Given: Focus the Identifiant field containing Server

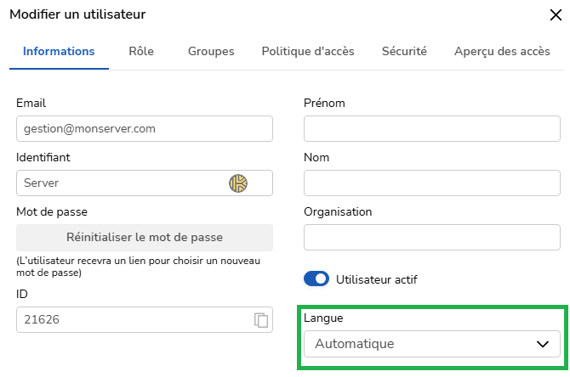Looking at the screenshot, I should [x=144, y=183].
